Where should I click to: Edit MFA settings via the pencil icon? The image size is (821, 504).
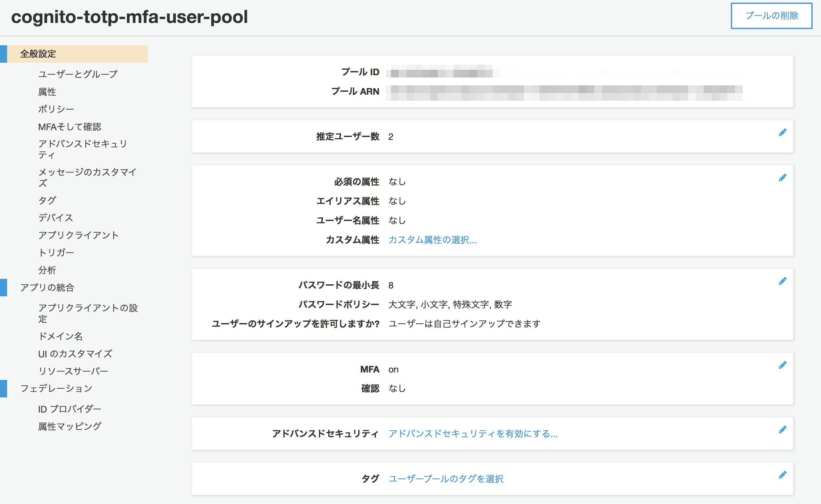coord(783,364)
